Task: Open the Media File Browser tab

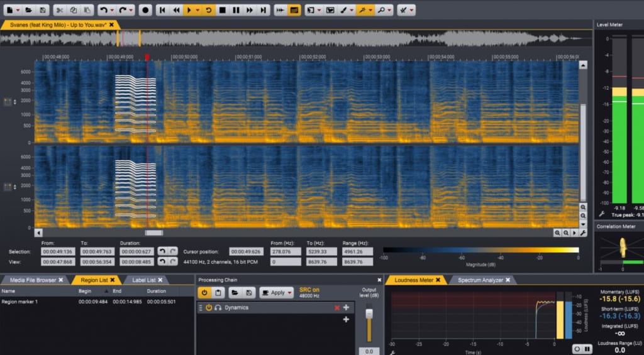Action: click(31, 280)
